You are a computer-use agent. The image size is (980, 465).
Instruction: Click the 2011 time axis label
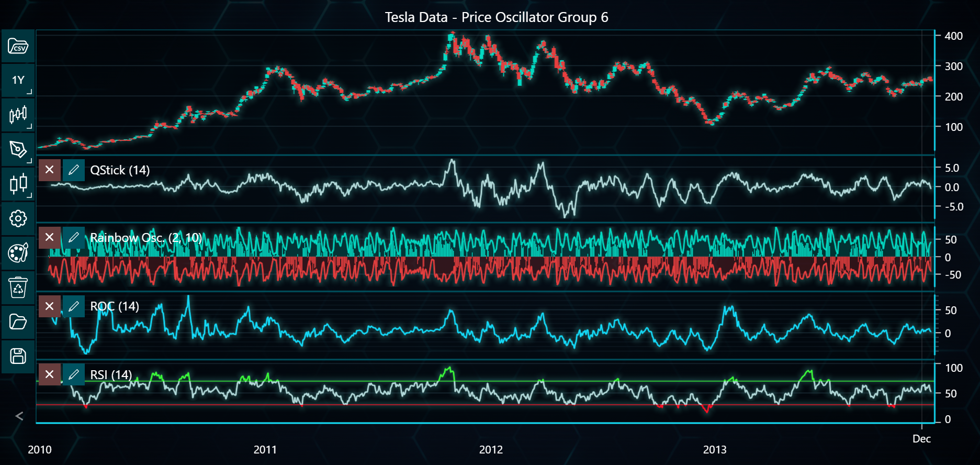265,450
